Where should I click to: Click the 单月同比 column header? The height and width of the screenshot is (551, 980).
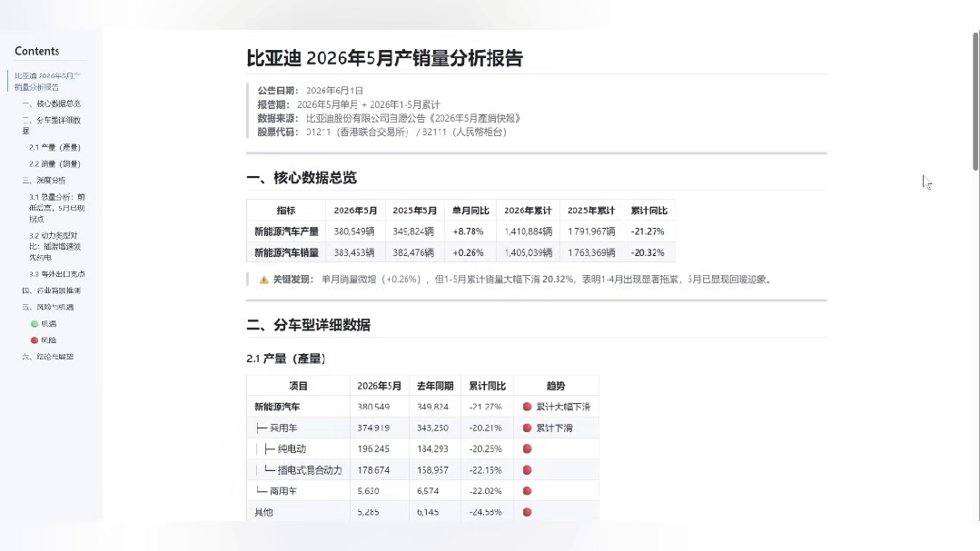pos(470,211)
